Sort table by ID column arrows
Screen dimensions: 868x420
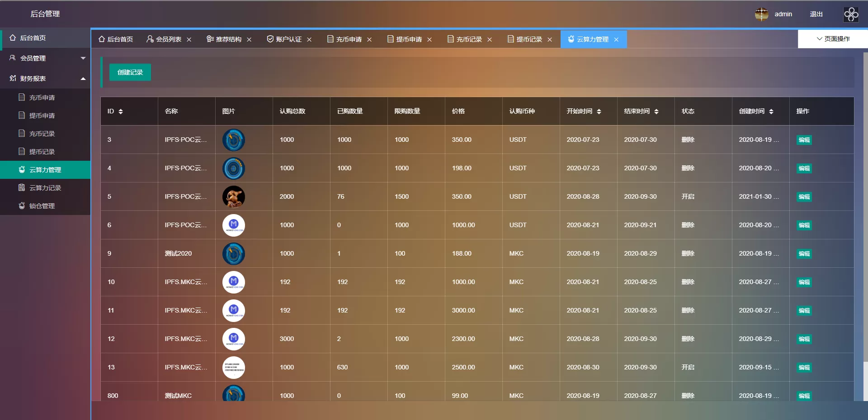[121, 112]
